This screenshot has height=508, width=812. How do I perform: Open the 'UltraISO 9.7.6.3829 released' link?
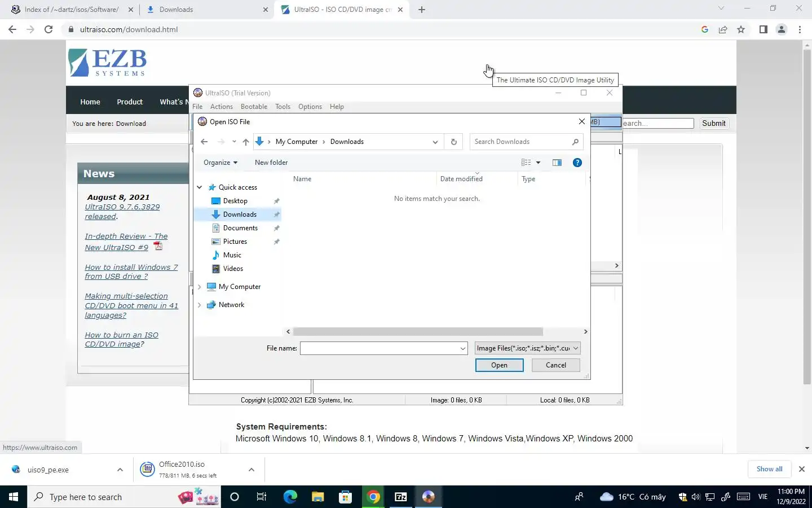[122, 212]
